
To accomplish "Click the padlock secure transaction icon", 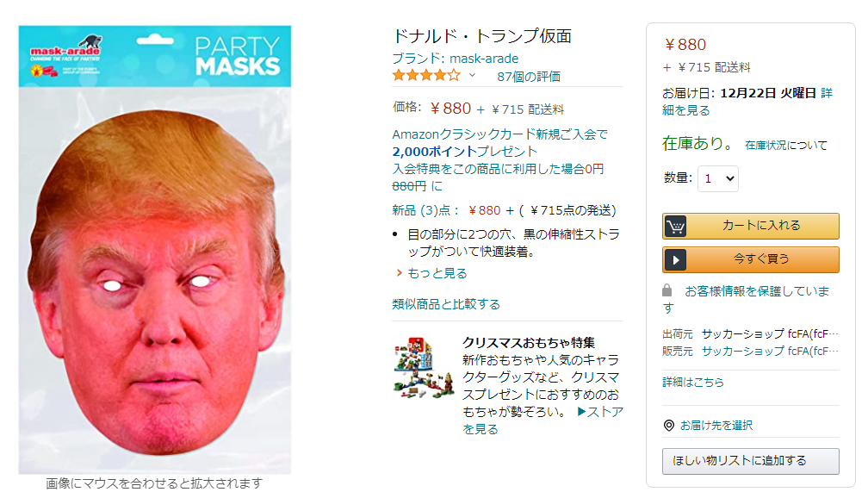I will (667, 290).
